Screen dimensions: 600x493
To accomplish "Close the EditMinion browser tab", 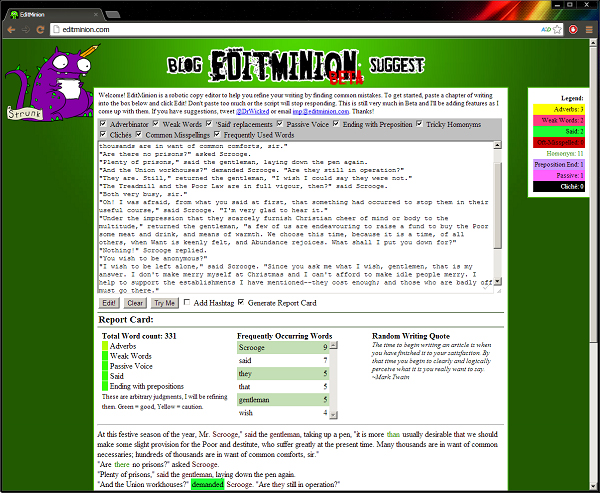I will point(95,15).
